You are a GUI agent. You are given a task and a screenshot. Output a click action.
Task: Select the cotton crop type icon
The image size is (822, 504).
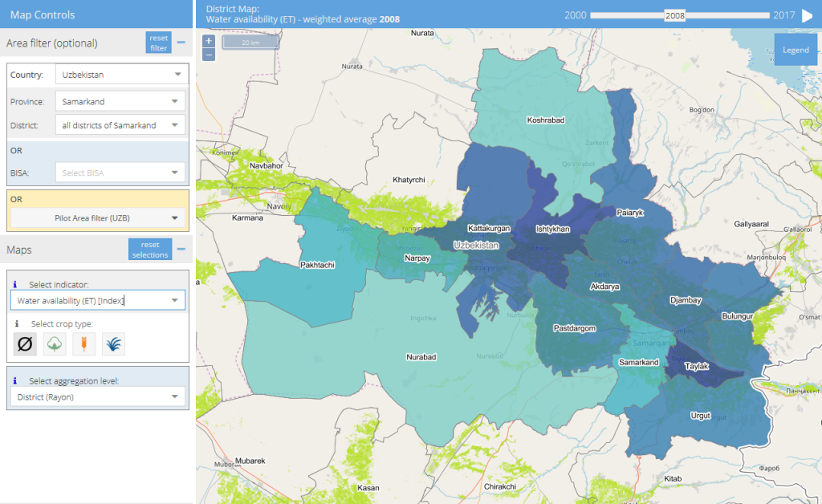click(x=55, y=344)
